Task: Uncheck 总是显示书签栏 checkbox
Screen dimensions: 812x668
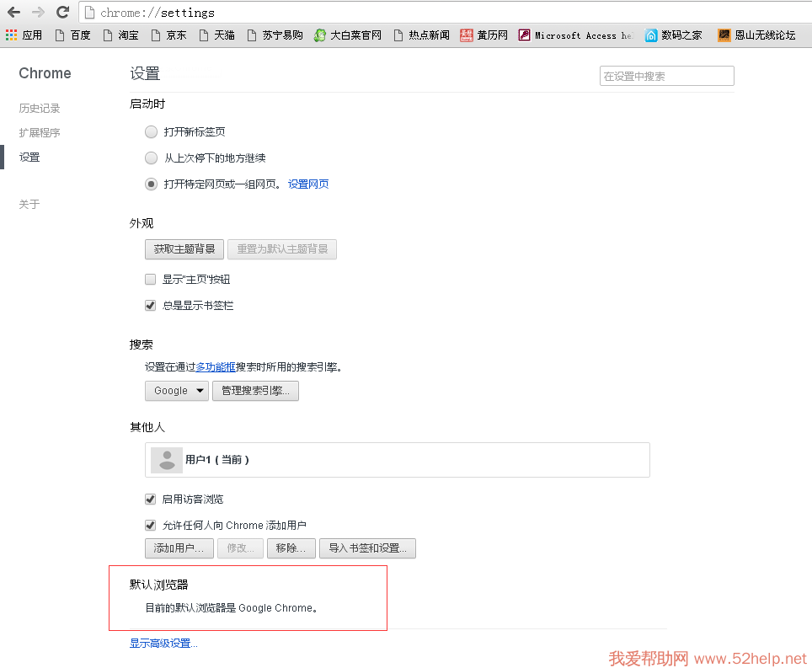Action: pos(151,306)
